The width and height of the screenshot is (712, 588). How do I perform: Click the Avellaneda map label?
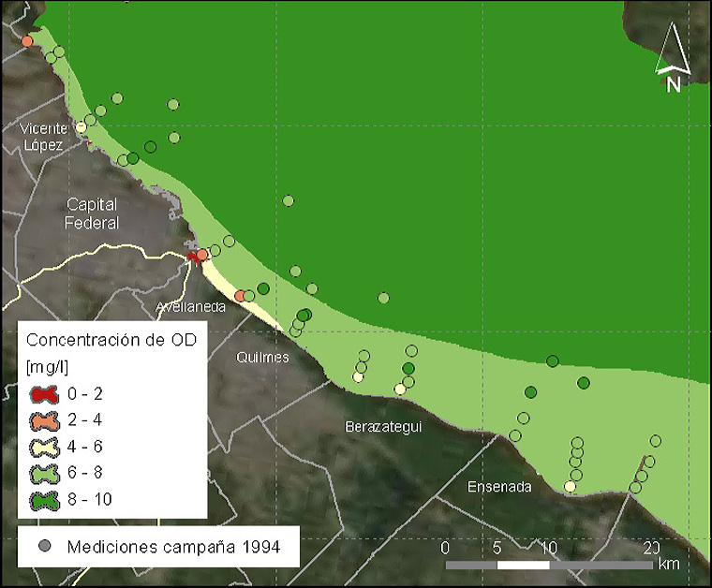click(x=191, y=307)
